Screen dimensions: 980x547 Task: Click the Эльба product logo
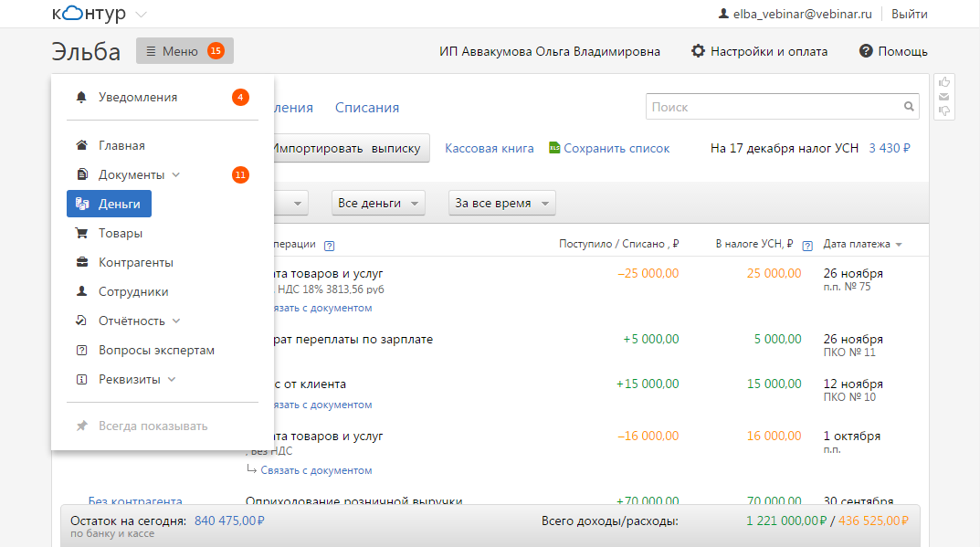point(86,51)
